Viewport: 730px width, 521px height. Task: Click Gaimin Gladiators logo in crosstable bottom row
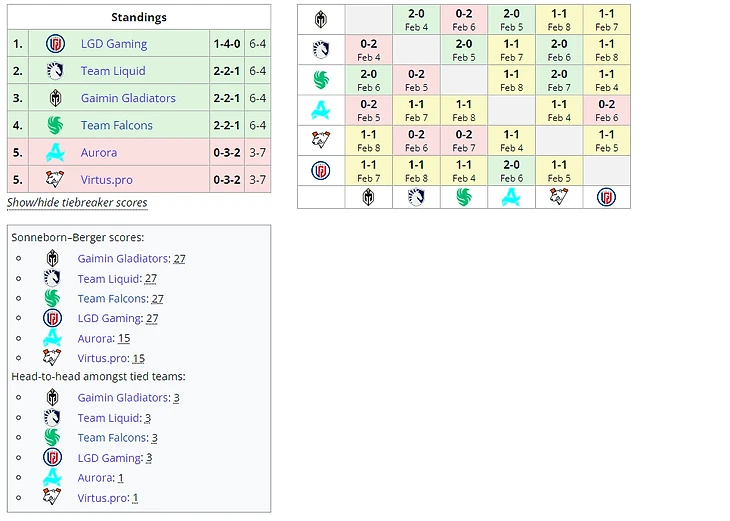tap(368, 197)
